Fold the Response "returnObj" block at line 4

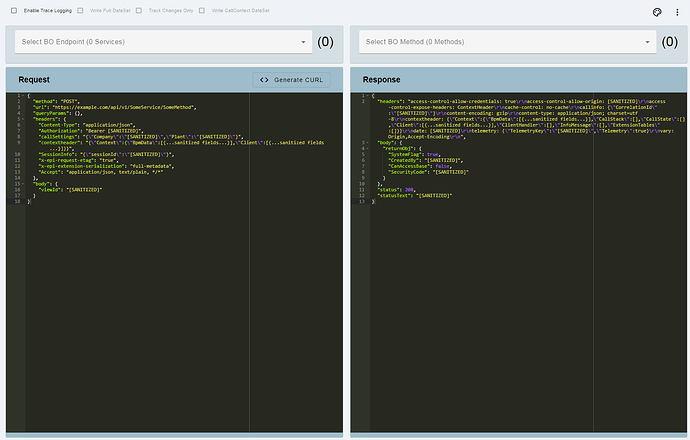[x=368, y=149]
